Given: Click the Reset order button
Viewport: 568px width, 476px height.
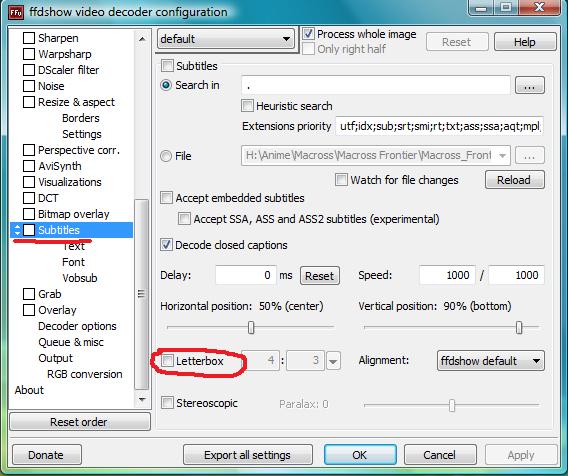Looking at the screenshot, I should [80, 422].
